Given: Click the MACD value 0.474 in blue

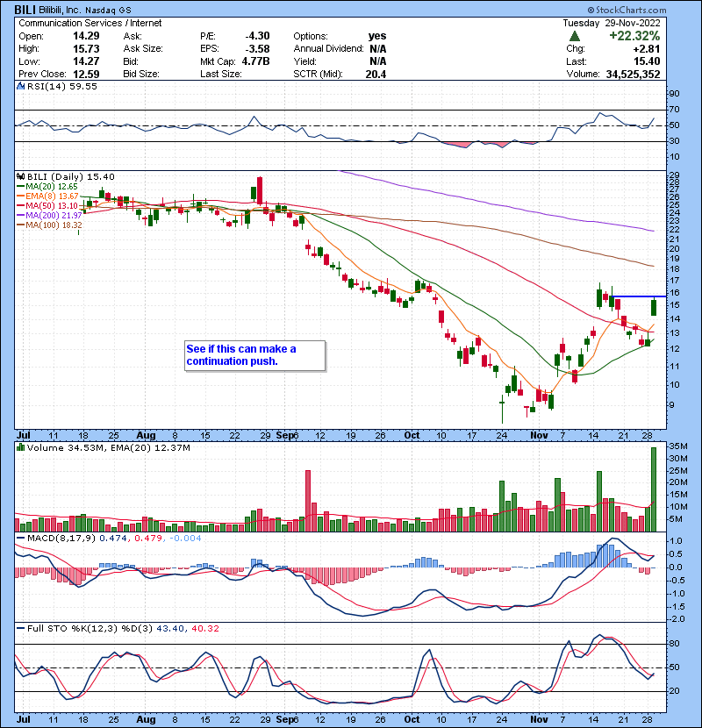Looking at the screenshot, I should tap(113, 539).
